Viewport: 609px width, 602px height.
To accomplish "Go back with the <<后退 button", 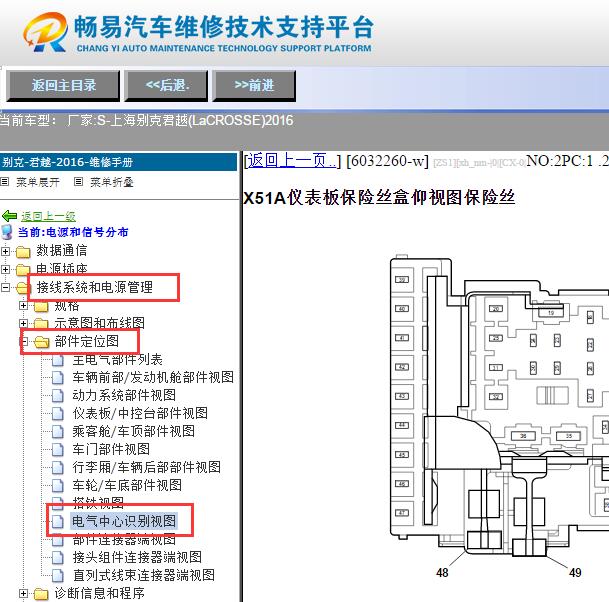I will tap(166, 85).
